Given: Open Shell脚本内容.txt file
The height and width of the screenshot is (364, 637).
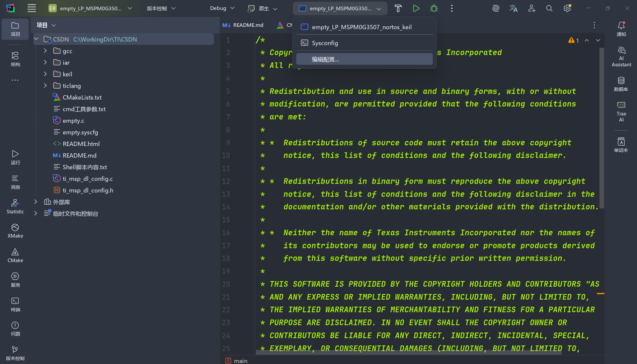Looking at the screenshot, I should [x=85, y=167].
